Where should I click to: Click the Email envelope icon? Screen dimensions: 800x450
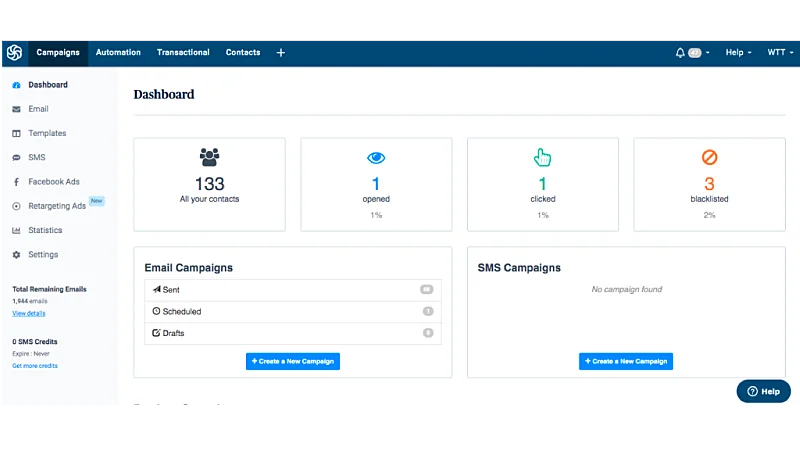pos(16,109)
